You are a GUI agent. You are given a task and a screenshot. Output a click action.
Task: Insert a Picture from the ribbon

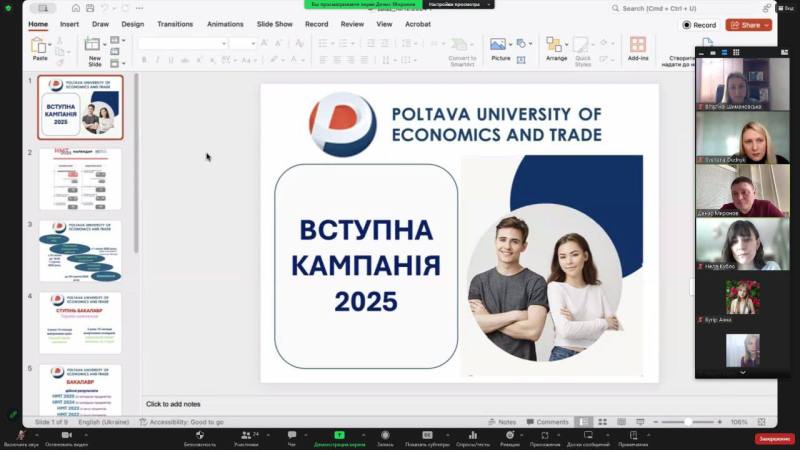point(500,46)
